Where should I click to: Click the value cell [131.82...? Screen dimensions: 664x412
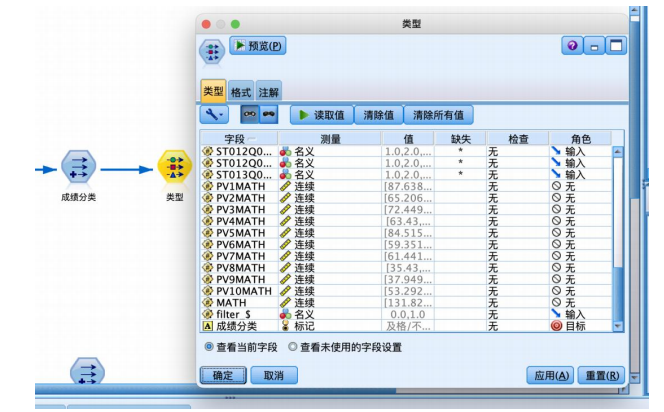pos(408,303)
